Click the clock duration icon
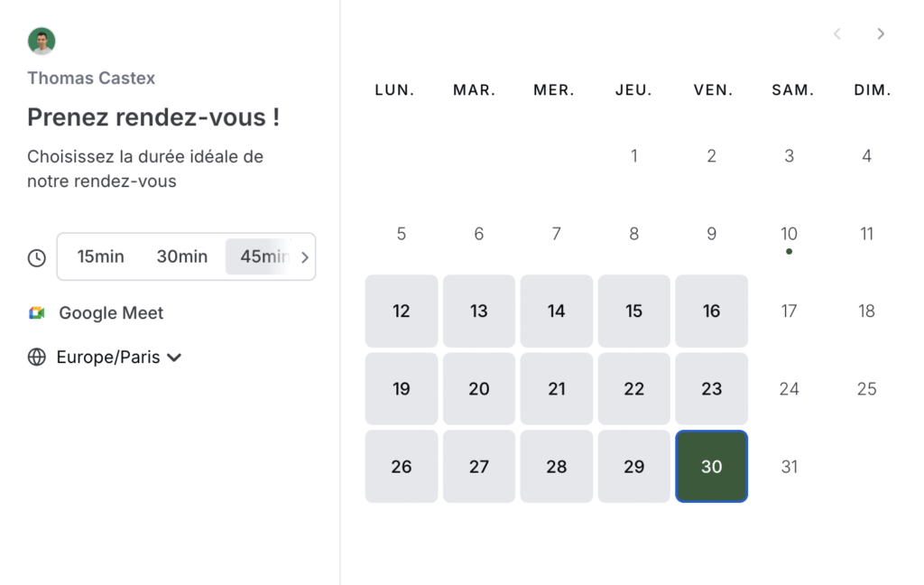The image size is (924, 585). pyautogui.click(x=36, y=257)
